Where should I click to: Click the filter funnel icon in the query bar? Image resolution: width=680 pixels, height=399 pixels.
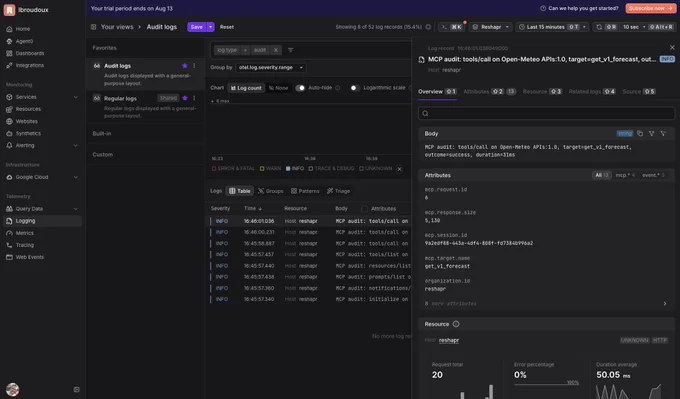291,50
